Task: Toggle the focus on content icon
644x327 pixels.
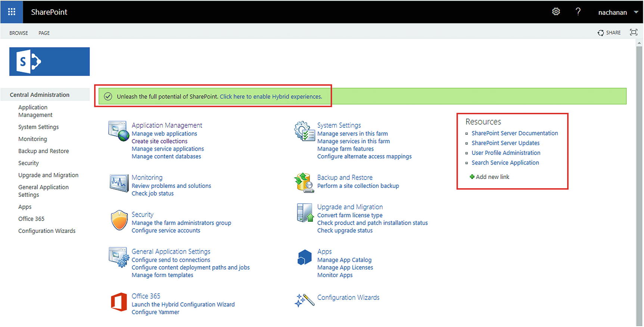Action: click(x=634, y=32)
